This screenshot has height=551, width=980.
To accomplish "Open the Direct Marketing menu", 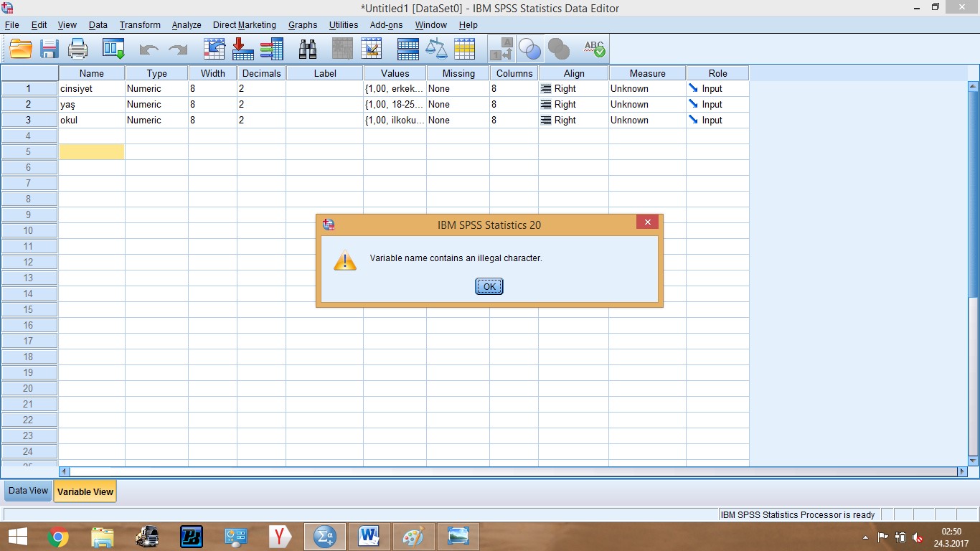I will click(245, 24).
